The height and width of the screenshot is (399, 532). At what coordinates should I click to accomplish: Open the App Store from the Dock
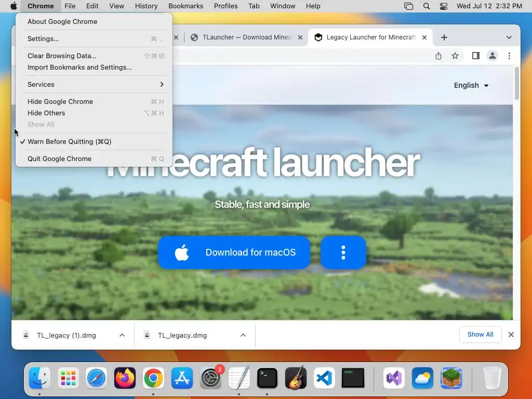point(182,378)
